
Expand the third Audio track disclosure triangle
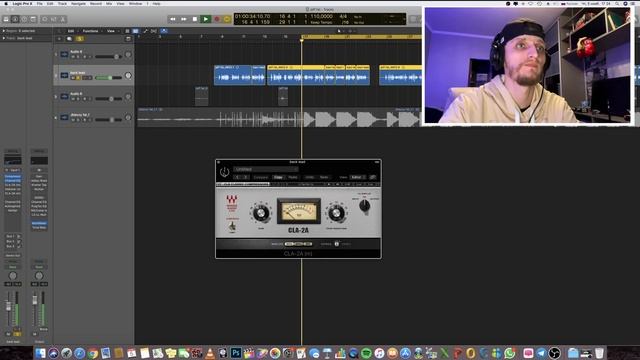click(56, 97)
